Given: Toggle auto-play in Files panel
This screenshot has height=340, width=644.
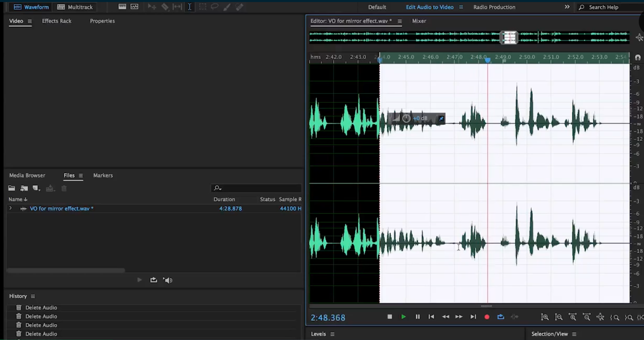Looking at the screenshot, I should click(x=168, y=280).
